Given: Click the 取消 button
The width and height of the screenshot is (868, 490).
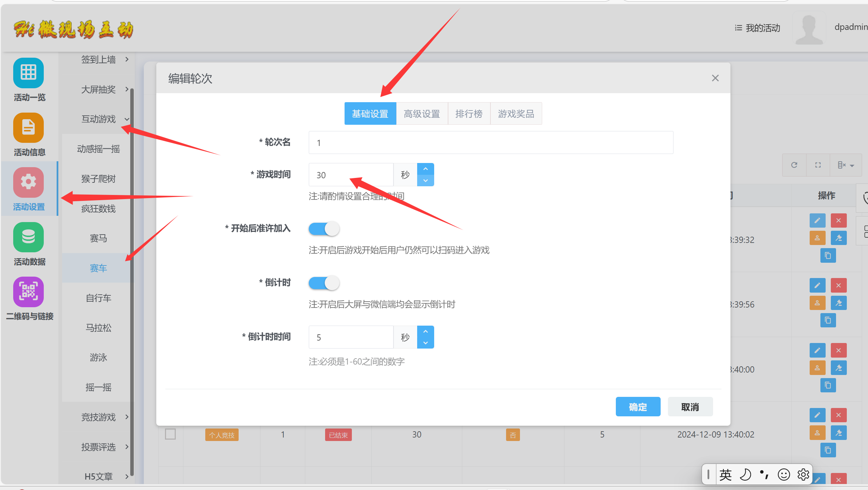Looking at the screenshot, I should point(690,407).
